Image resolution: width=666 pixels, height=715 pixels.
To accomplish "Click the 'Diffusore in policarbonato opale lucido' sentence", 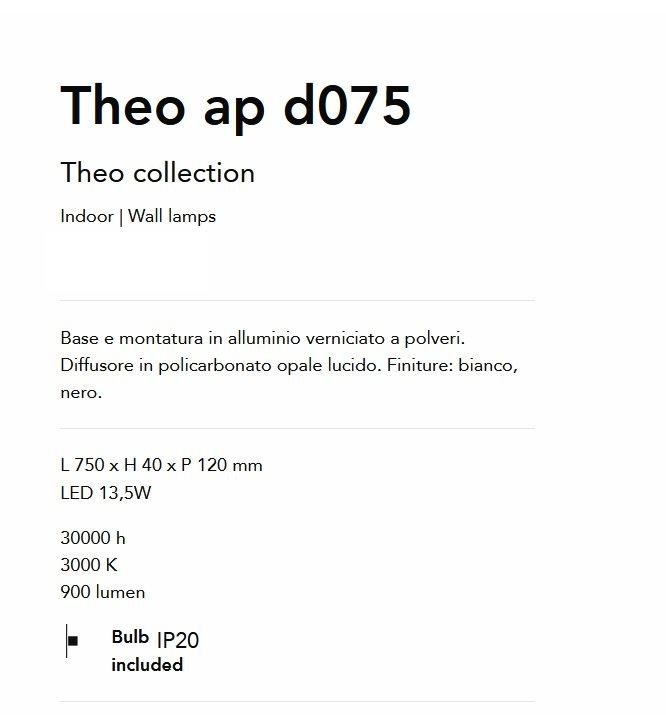I will tap(221, 365).
